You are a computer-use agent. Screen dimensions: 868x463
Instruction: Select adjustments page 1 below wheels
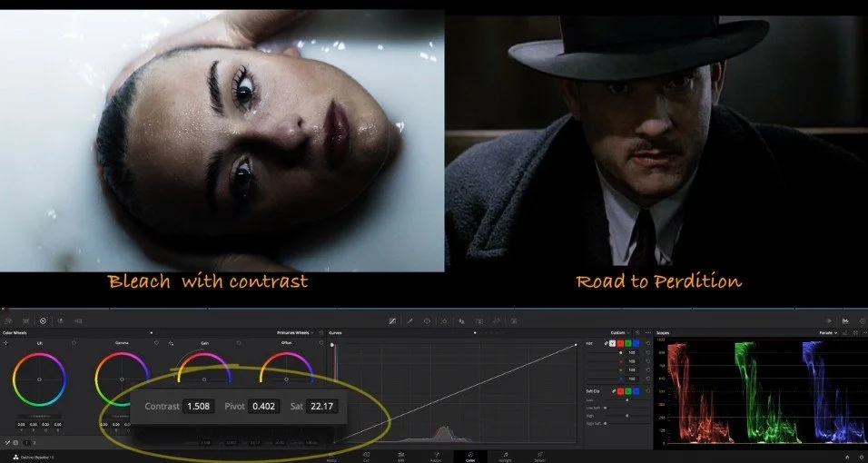pos(26,443)
